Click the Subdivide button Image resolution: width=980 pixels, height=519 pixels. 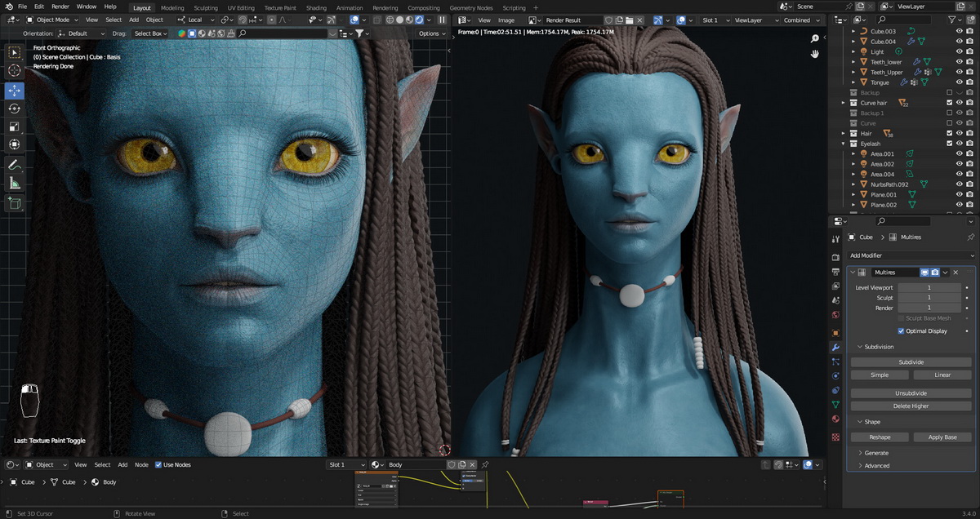(911, 362)
